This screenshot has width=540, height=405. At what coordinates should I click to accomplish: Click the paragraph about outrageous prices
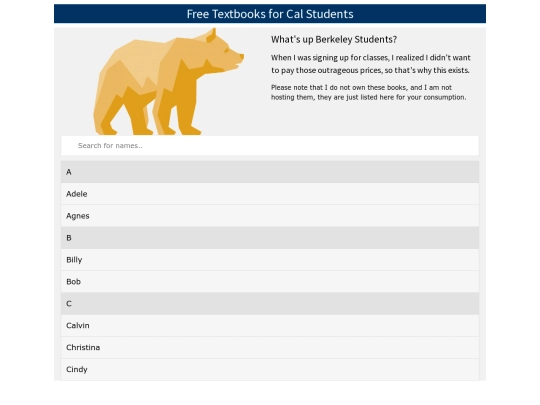[x=371, y=64]
